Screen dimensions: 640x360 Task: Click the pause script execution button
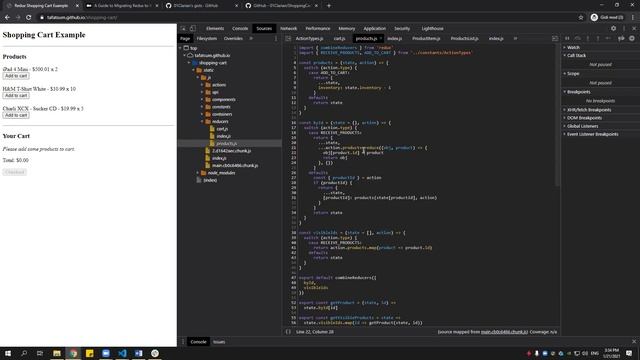tap(567, 38)
